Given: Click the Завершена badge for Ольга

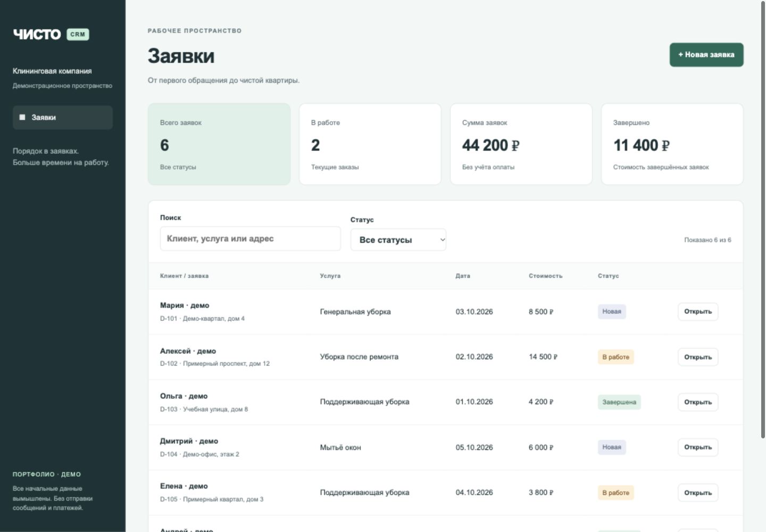Looking at the screenshot, I should tap(619, 402).
